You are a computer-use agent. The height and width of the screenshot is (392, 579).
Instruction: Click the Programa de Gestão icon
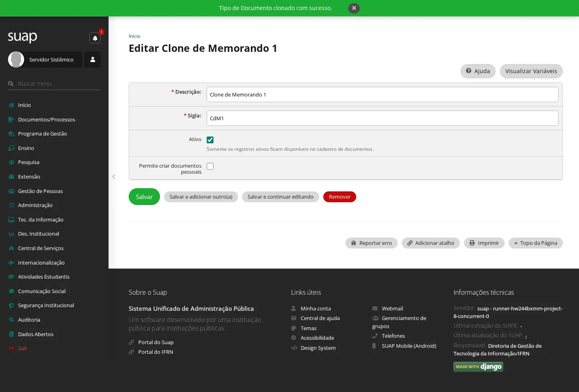pos(11,133)
